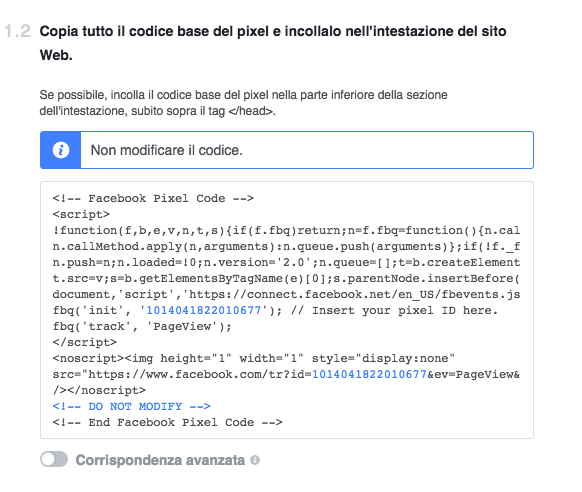
Task: Click the noscript img tag line
Action: pos(254,358)
